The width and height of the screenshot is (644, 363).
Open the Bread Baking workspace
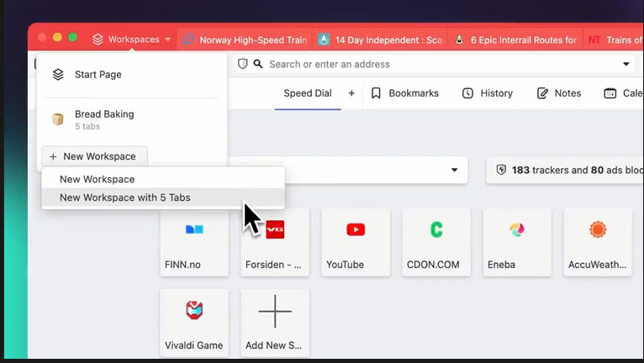(132, 119)
